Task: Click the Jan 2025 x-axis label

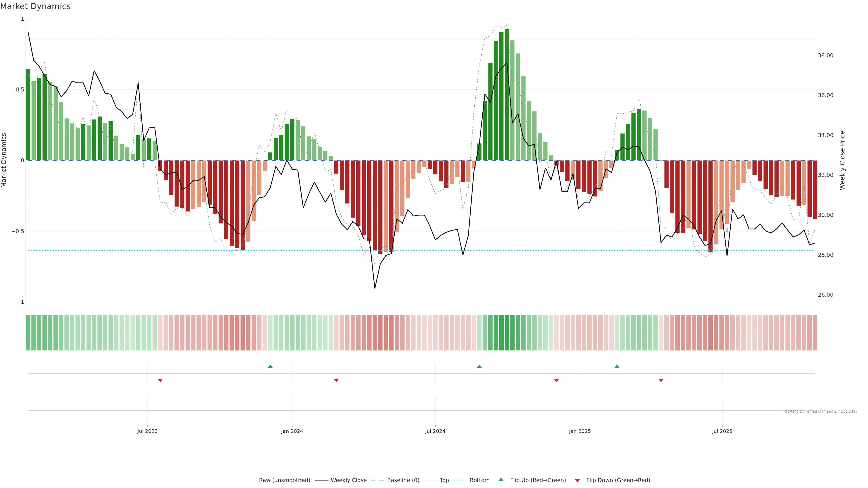Action: pos(580,431)
